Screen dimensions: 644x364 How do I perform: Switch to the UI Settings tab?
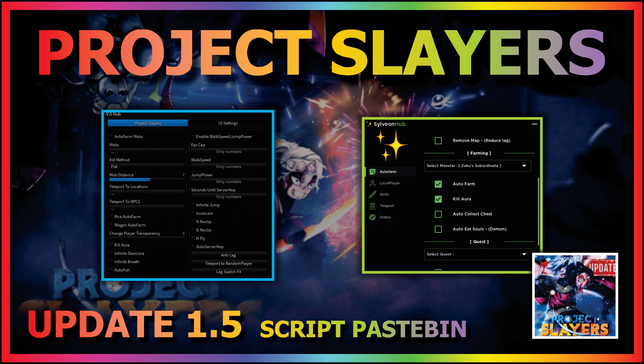pos(228,123)
